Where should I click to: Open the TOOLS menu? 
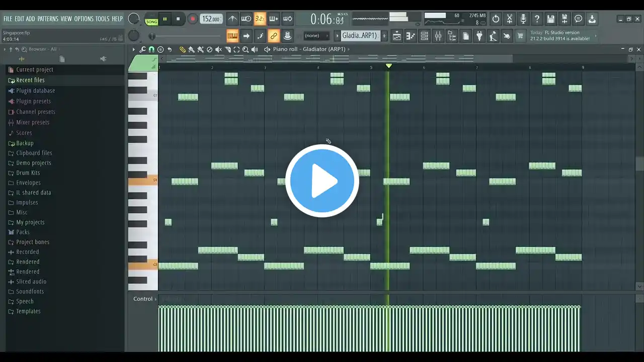(x=102, y=19)
